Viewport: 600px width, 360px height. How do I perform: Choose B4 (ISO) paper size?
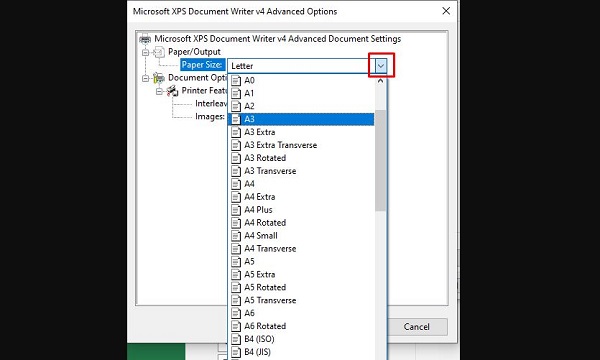[301, 339]
